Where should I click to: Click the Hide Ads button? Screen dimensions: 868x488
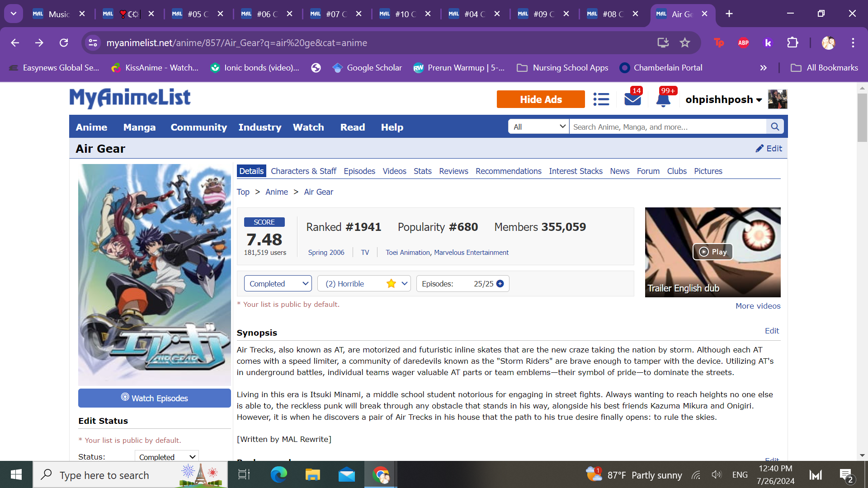point(541,99)
